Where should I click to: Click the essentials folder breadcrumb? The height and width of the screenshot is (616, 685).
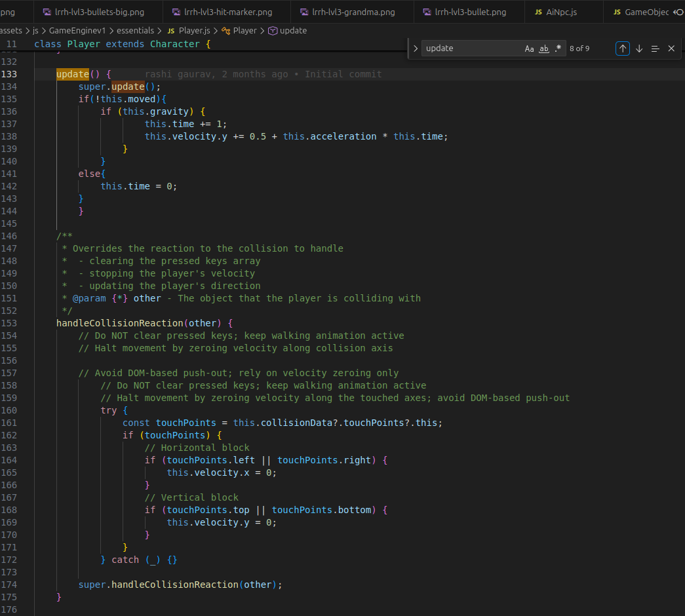(x=135, y=31)
